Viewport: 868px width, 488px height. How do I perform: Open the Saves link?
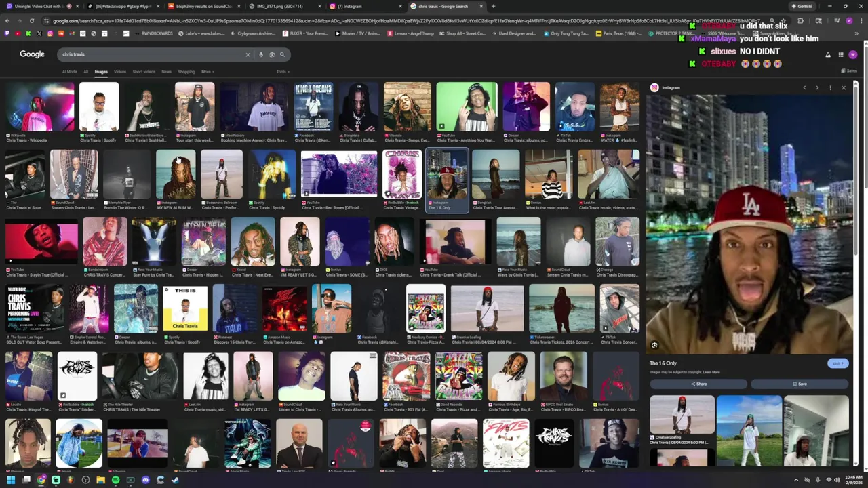pos(849,70)
